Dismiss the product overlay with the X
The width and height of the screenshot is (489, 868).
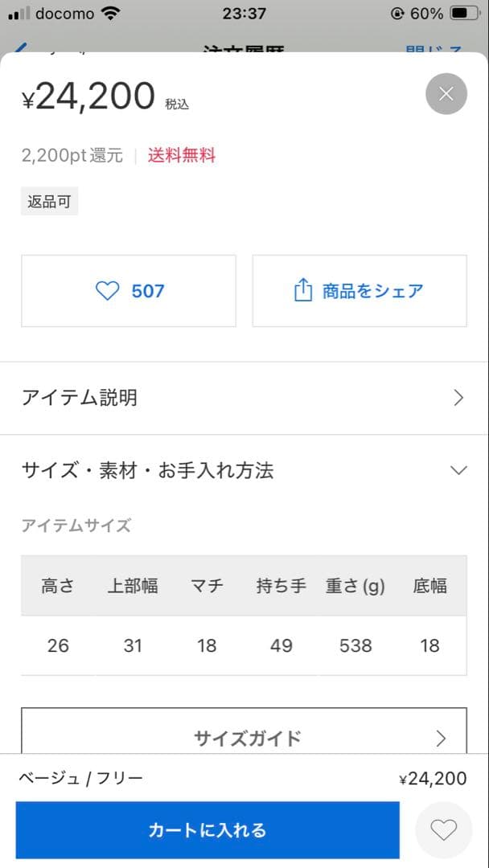click(x=446, y=93)
